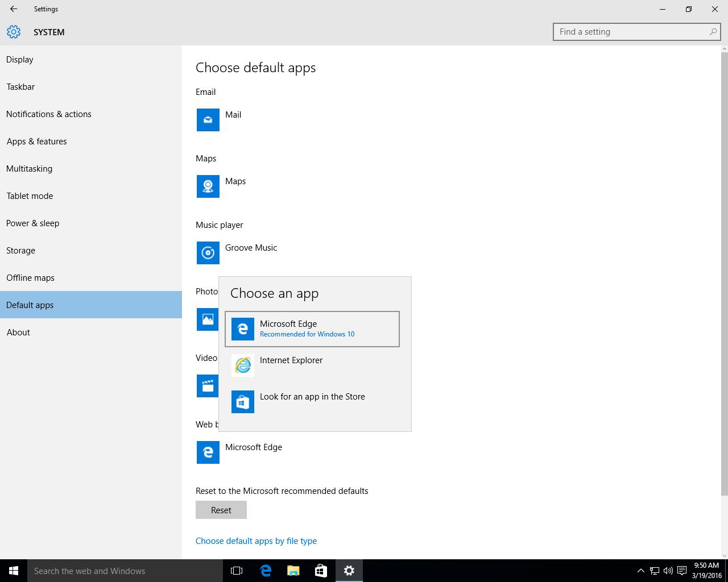Viewport: 728px width, 582px height.
Task: Click the SYSTEM gear icon
Action: pos(14,32)
